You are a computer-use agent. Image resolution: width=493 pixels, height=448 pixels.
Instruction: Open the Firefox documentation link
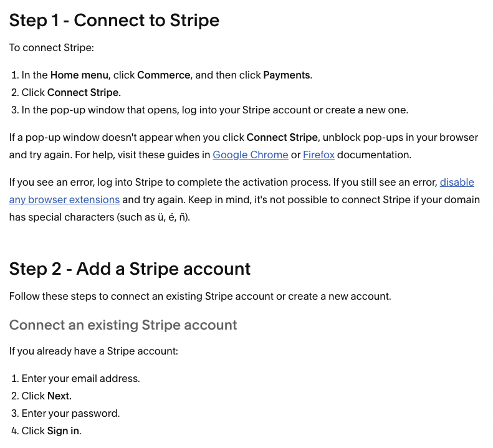coord(318,155)
